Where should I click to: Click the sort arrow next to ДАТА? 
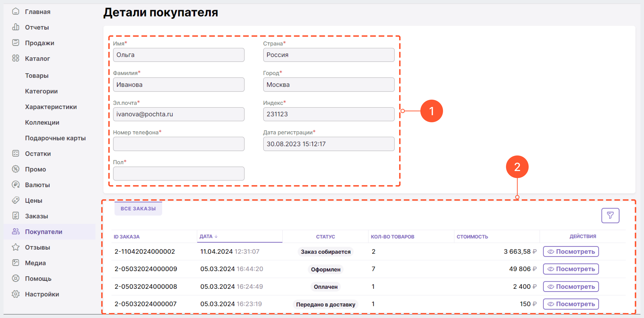coord(216,236)
